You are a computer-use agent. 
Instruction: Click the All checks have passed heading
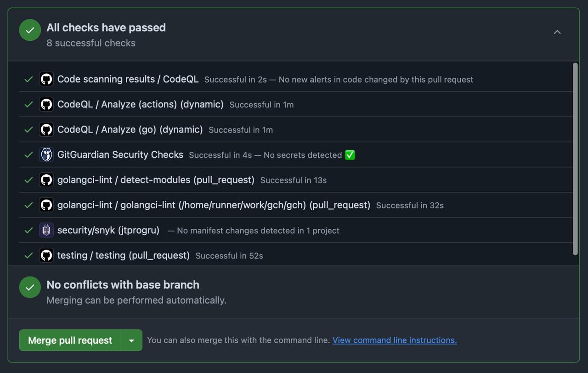106,28
